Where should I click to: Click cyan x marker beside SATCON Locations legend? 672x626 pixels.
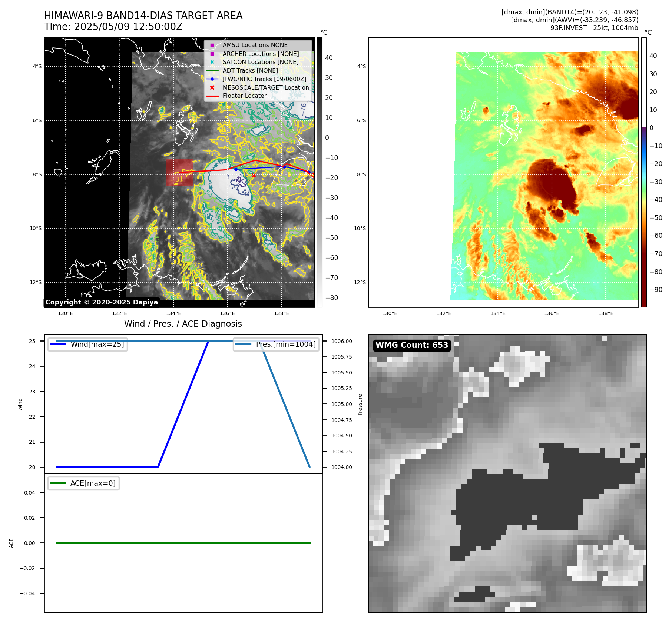click(212, 62)
